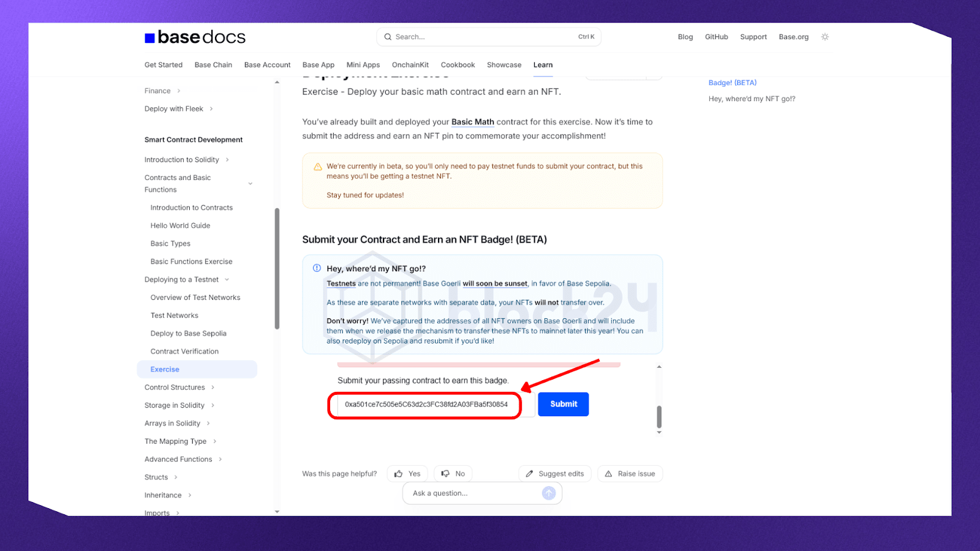Click the Raise issue warning button
This screenshot has width=980, height=551.
click(630, 474)
